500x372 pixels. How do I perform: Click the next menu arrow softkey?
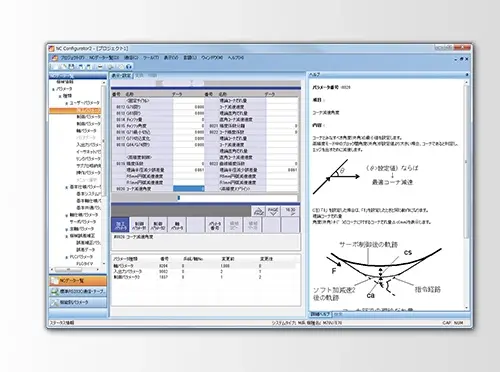coord(290,211)
